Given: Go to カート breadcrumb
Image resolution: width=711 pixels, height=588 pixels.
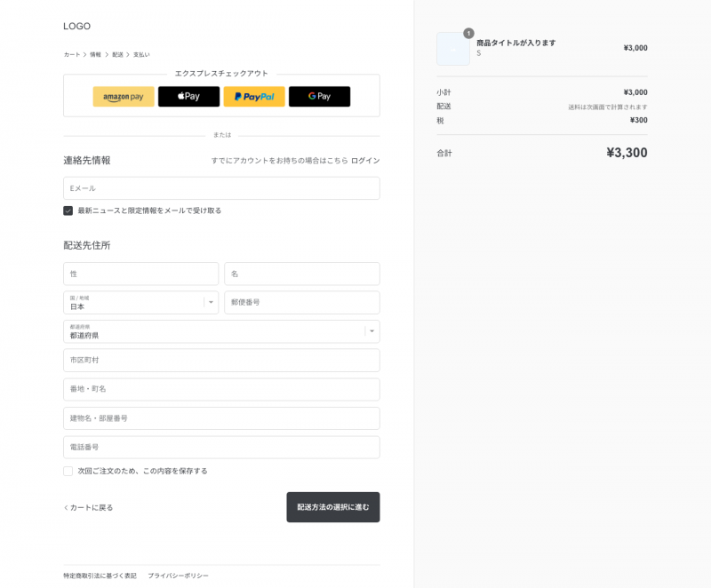Looking at the screenshot, I should (72, 54).
